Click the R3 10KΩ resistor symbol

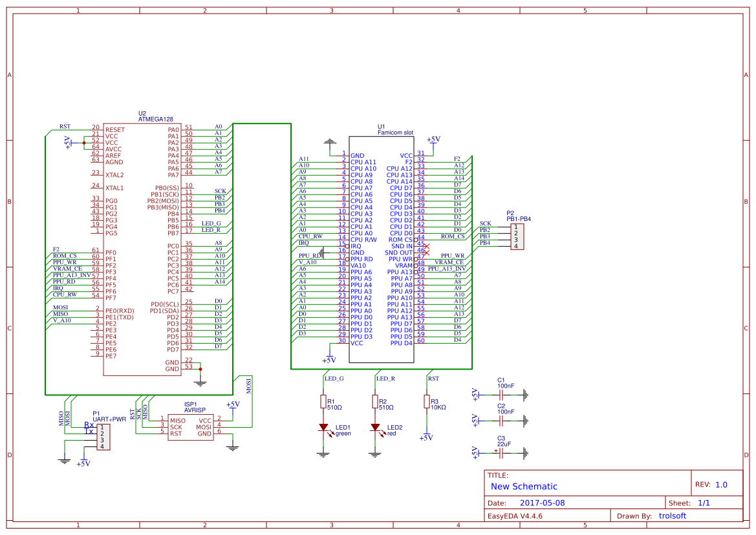click(x=426, y=402)
